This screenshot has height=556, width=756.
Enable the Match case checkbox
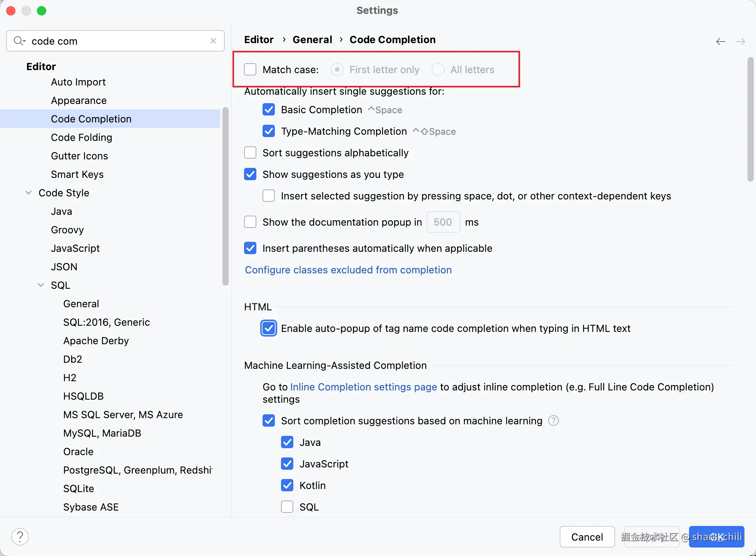coord(250,70)
